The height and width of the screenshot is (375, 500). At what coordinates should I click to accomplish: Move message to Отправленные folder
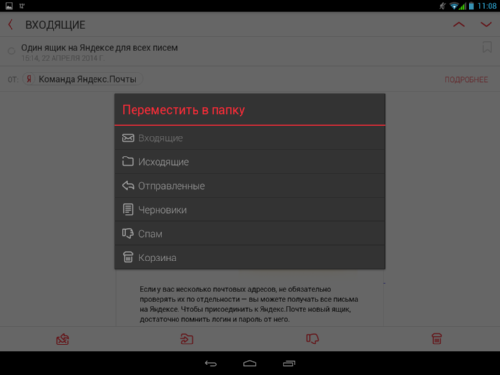[x=250, y=186]
